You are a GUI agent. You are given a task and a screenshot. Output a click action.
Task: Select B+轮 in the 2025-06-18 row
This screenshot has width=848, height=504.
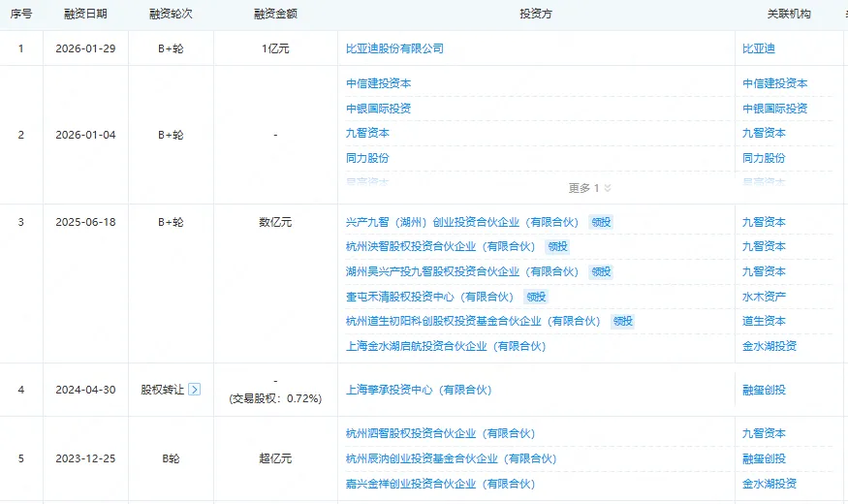coord(171,222)
